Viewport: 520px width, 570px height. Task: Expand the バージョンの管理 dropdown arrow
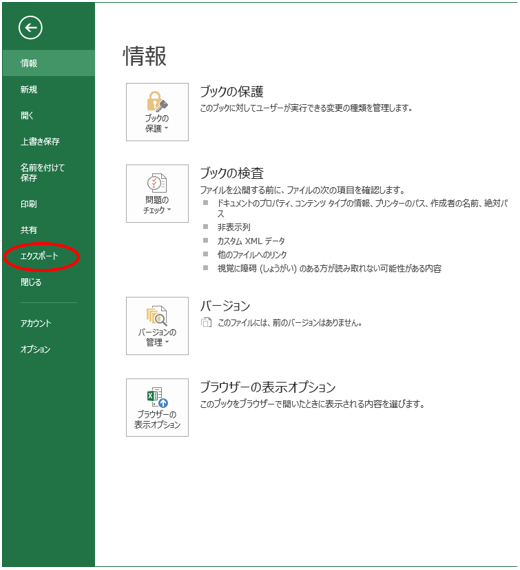tap(167, 342)
